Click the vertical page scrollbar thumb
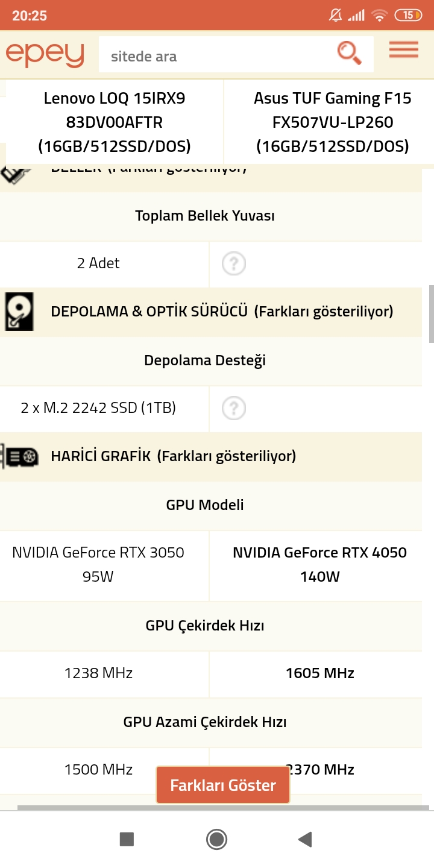This screenshot has height=868, width=434. click(431, 313)
